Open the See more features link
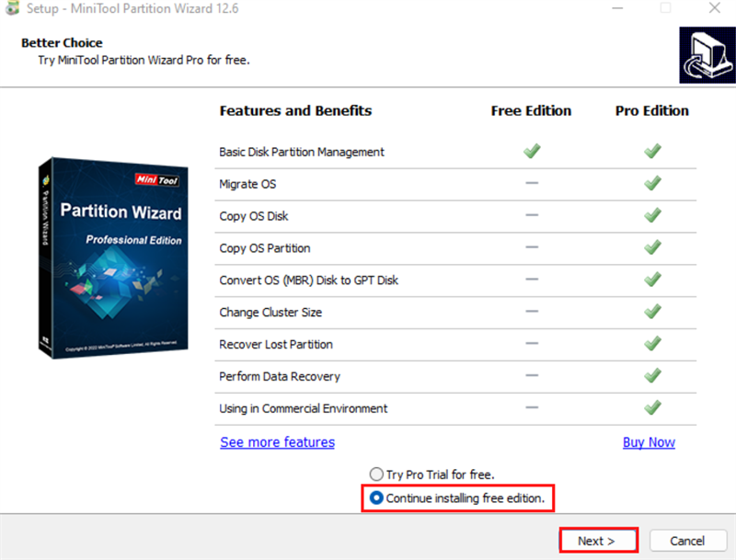Viewport: 736px width, 560px height. (277, 442)
